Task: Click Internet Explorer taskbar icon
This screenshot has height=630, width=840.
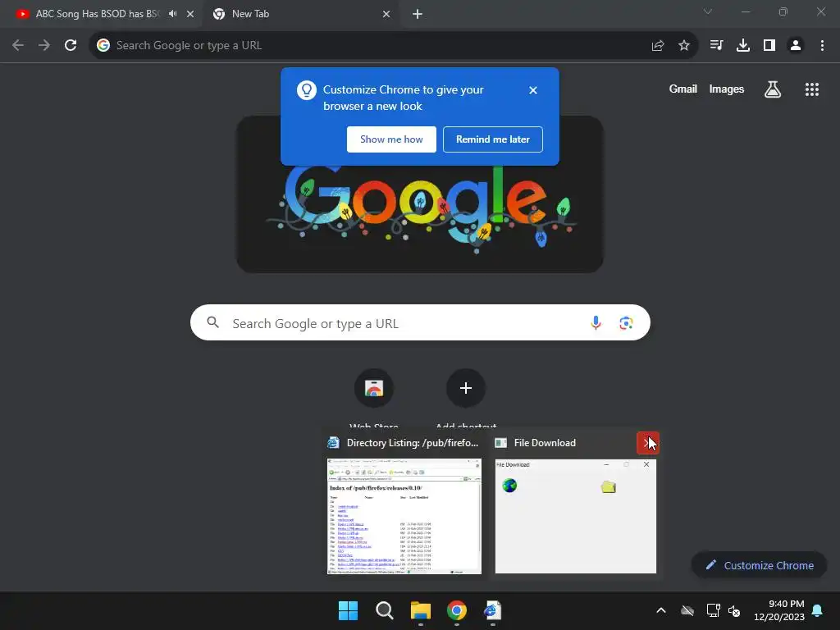Action: (x=493, y=610)
